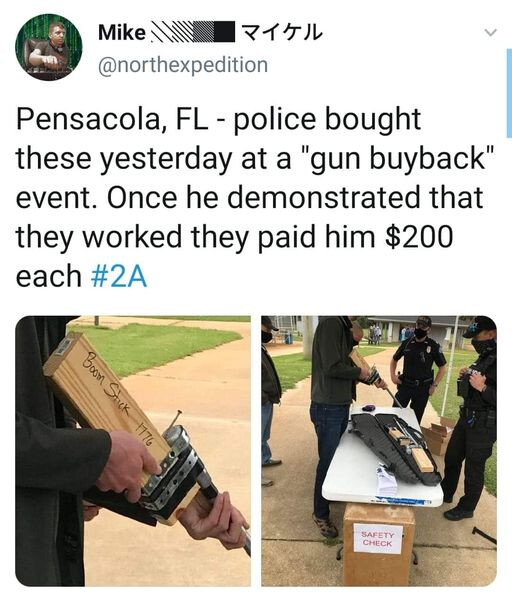The width and height of the screenshot is (512, 600).
Task: Open the Boom Stick photo on the left
Action: pos(133,450)
